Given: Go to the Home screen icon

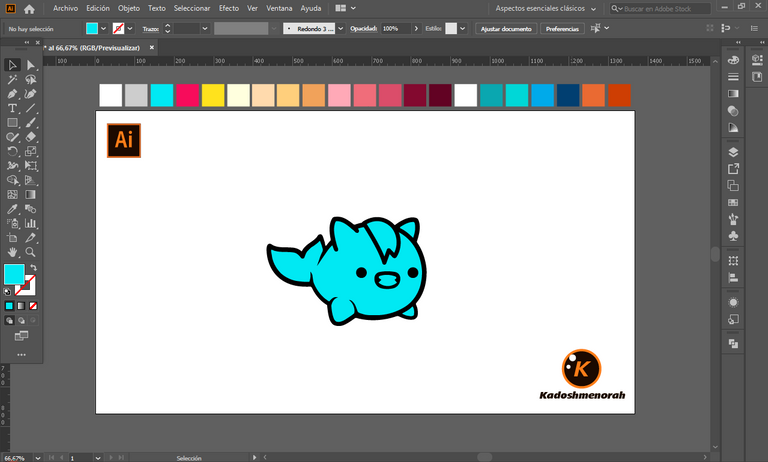Looking at the screenshot, I should (29, 9).
